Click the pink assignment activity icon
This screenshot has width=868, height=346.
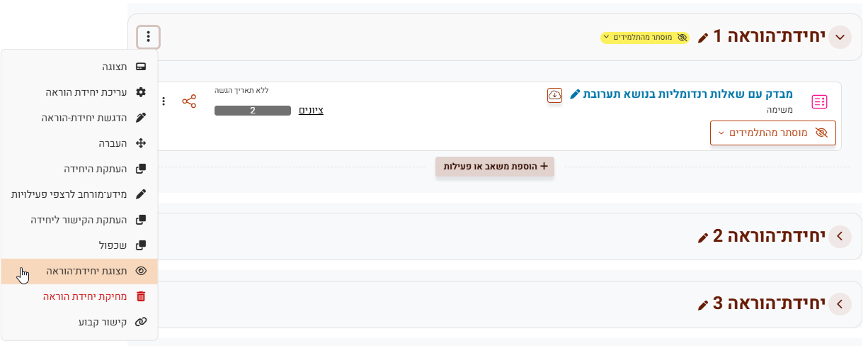point(819,101)
